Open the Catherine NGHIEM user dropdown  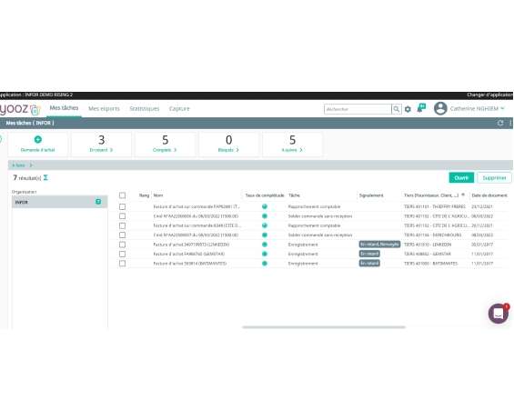tap(477, 108)
